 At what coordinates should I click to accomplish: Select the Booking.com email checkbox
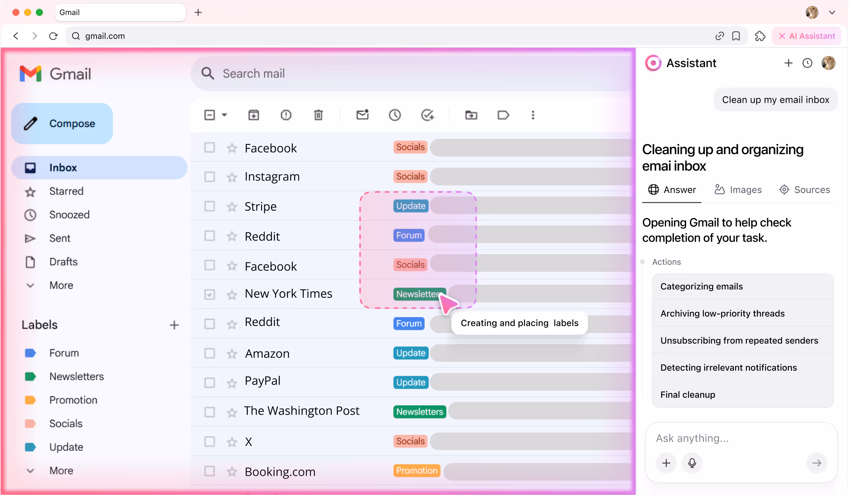coord(210,471)
